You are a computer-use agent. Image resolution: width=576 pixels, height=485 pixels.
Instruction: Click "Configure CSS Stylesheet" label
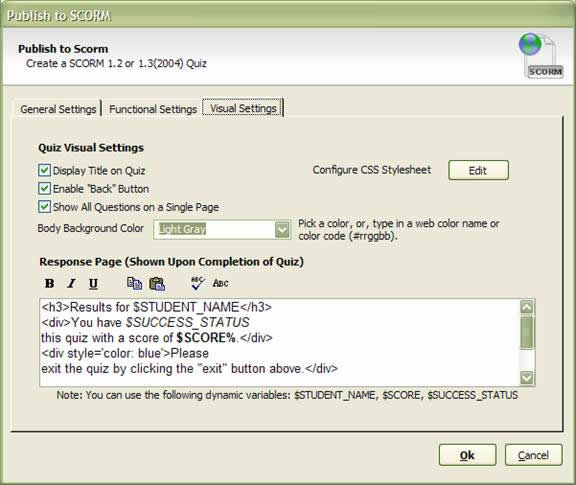[x=372, y=170]
